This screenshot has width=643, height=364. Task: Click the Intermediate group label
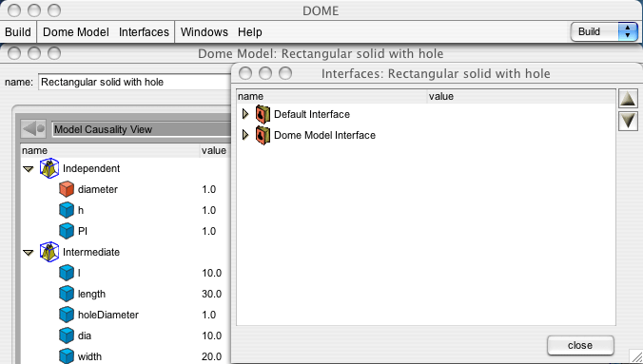click(x=91, y=252)
